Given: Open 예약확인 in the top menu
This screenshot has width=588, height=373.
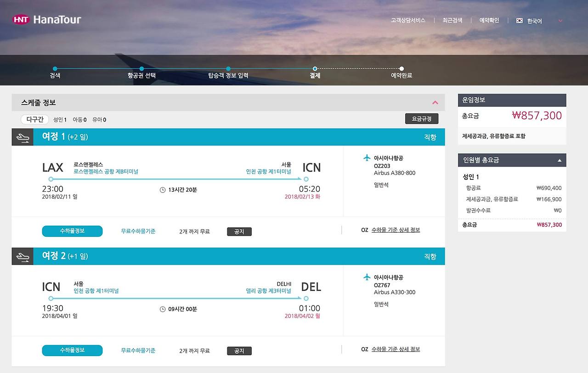Looking at the screenshot, I should (x=489, y=21).
